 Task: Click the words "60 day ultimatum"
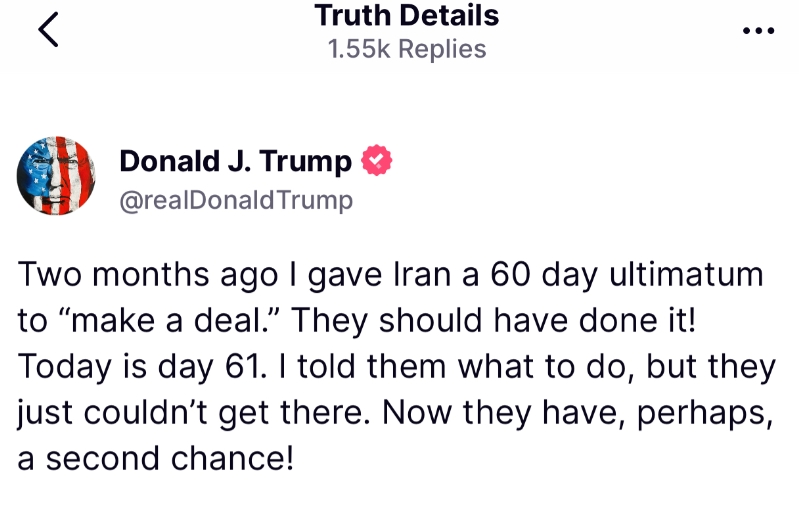tap(627, 275)
